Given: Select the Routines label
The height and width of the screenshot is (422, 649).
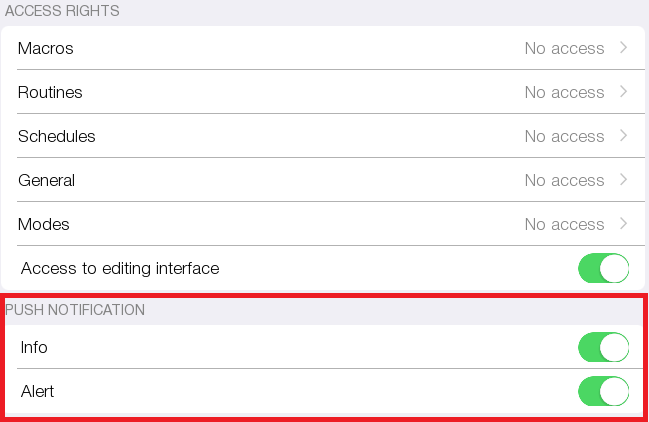Looking at the screenshot, I should pyautogui.click(x=50, y=92).
